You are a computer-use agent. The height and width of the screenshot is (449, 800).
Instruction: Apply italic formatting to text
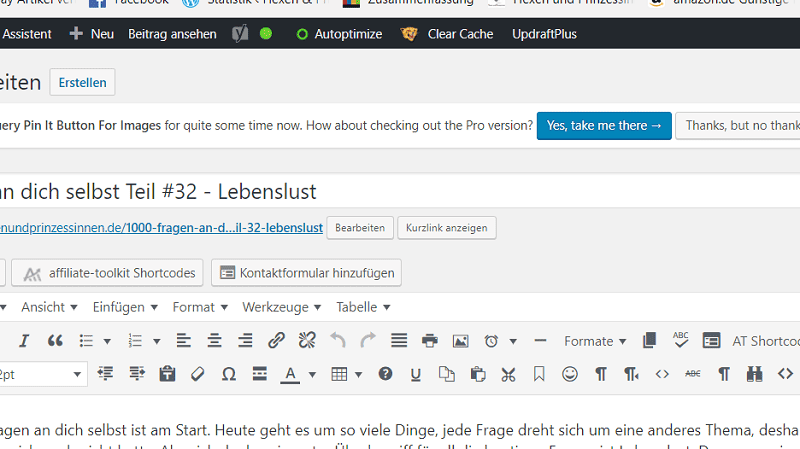click(24, 341)
